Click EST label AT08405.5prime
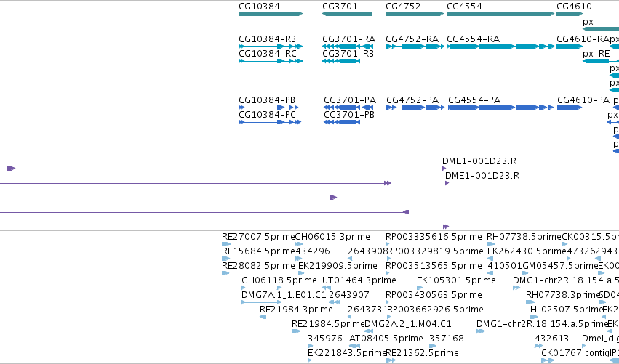 (x=386, y=339)
